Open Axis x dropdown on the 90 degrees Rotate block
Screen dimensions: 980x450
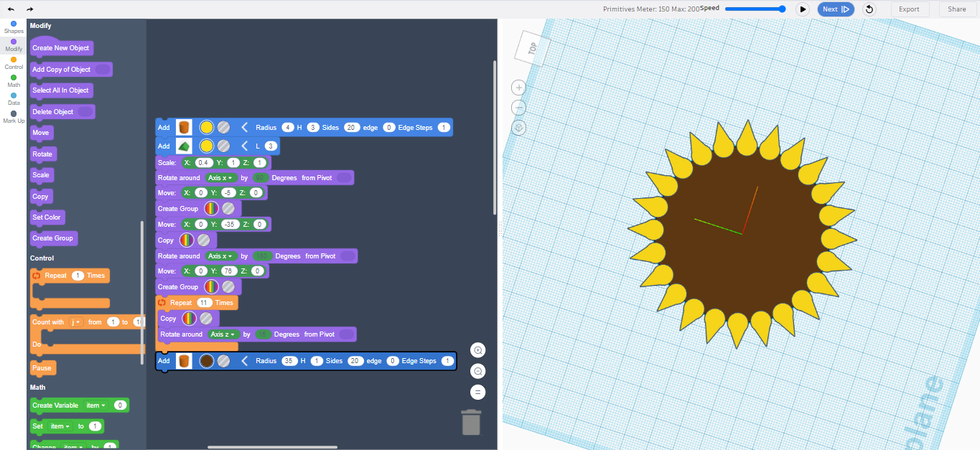(x=220, y=177)
